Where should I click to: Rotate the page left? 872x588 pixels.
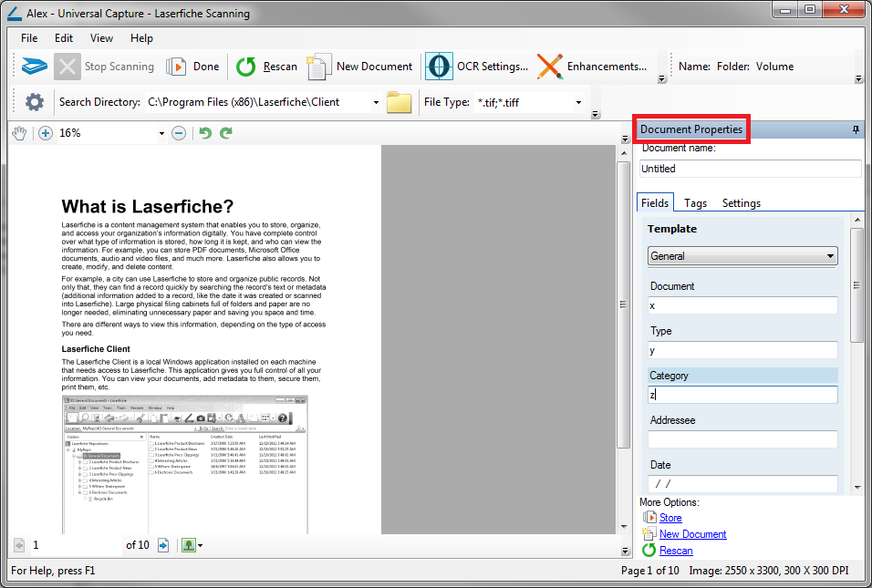tap(205, 133)
